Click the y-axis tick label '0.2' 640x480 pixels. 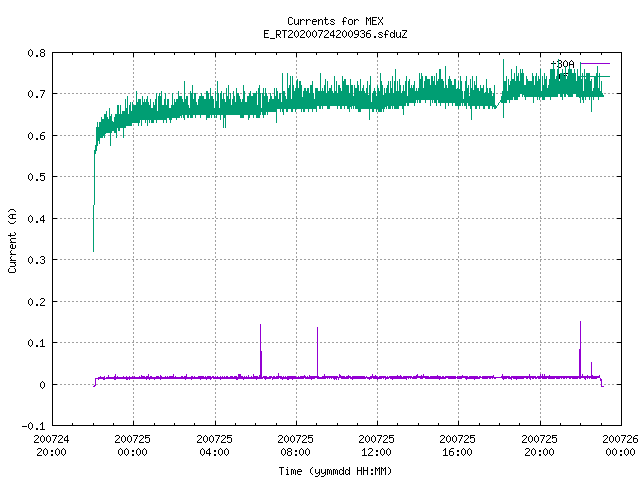(x=36, y=302)
